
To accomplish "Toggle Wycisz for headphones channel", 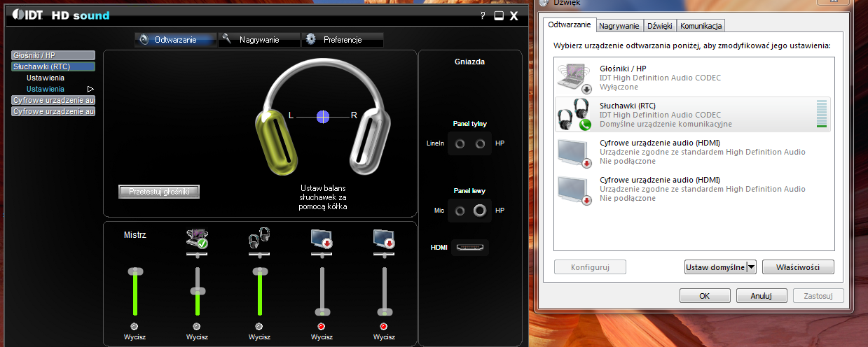I will coord(259,327).
